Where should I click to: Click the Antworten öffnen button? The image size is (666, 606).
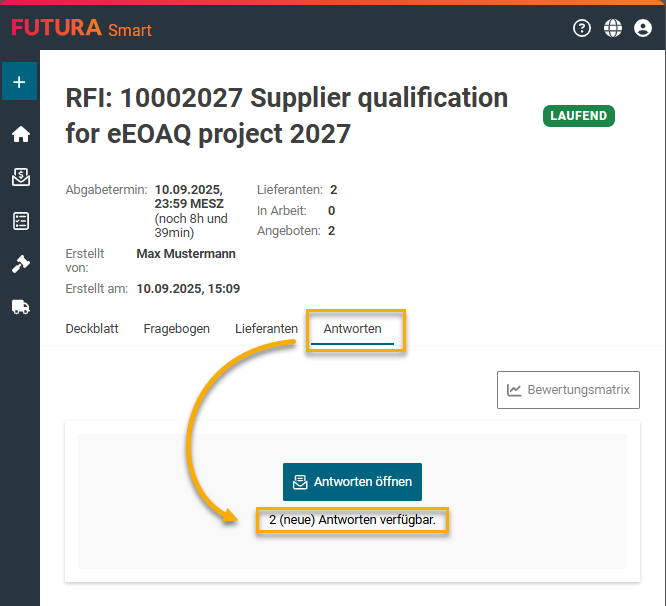point(353,481)
